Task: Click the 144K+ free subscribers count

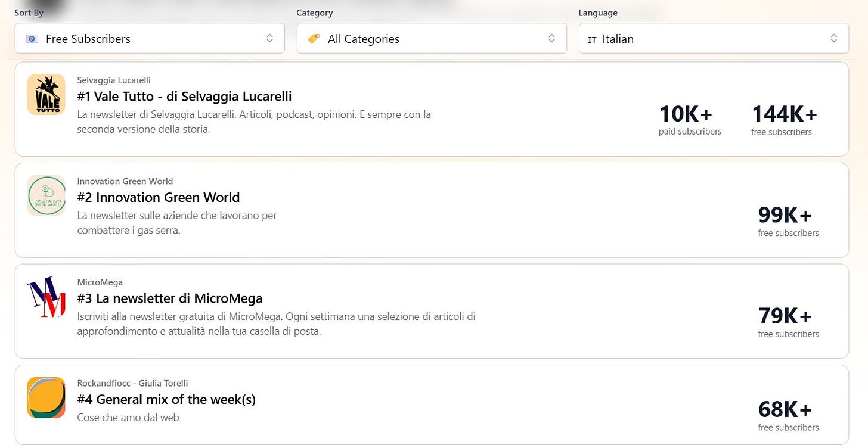Action: coord(783,119)
